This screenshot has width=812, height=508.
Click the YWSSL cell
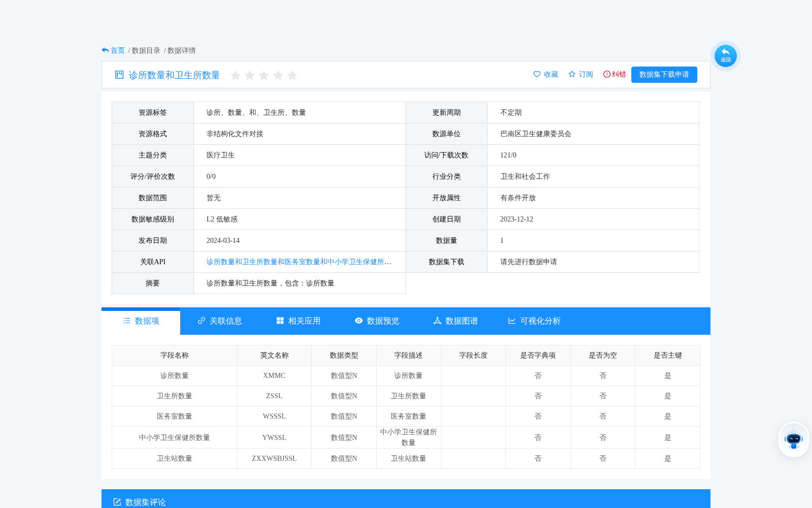coord(275,437)
